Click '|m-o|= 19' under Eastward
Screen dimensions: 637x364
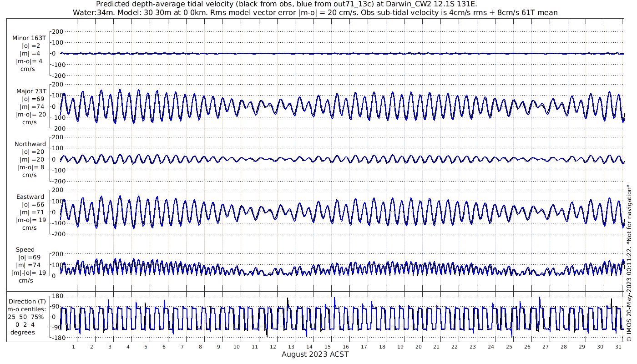click(x=31, y=220)
